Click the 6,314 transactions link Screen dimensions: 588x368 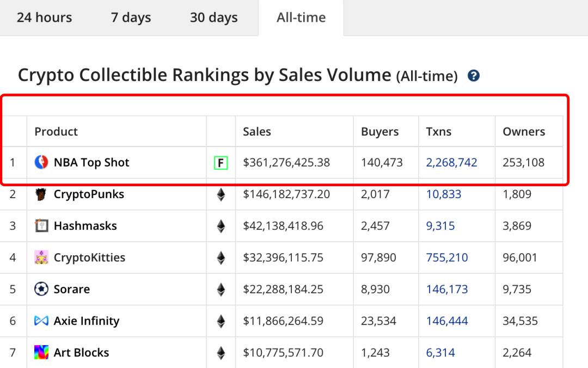pos(440,353)
